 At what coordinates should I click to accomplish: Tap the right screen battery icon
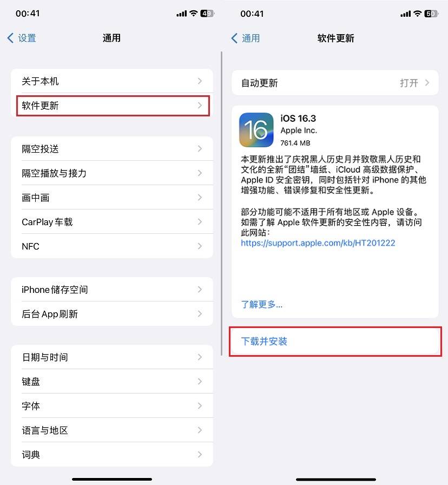pos(431,14)
